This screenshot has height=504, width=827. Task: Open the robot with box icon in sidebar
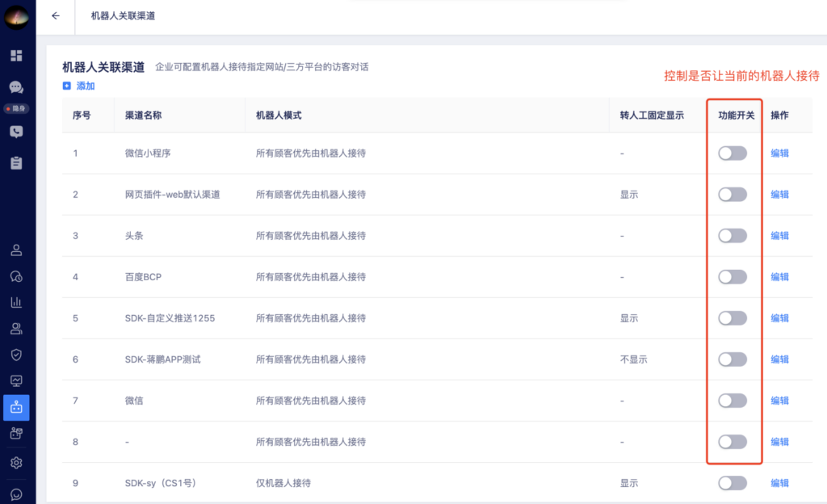(x=16, y=434)
